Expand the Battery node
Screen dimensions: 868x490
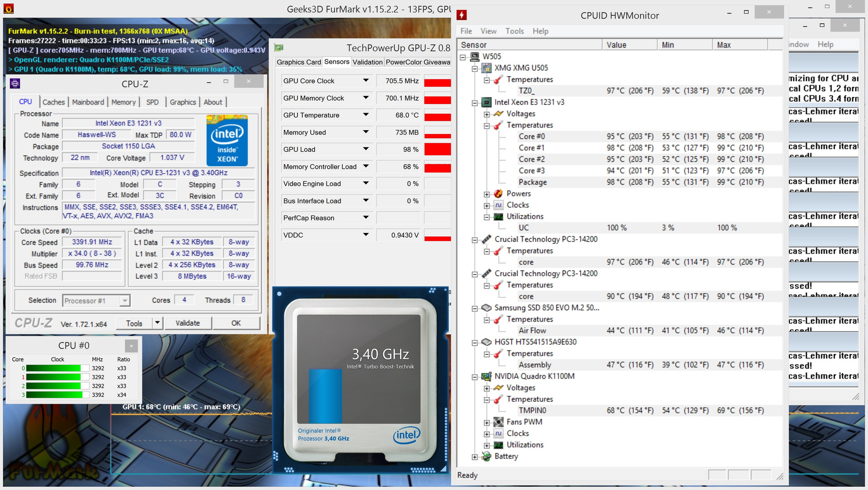(x=475, y=457)
